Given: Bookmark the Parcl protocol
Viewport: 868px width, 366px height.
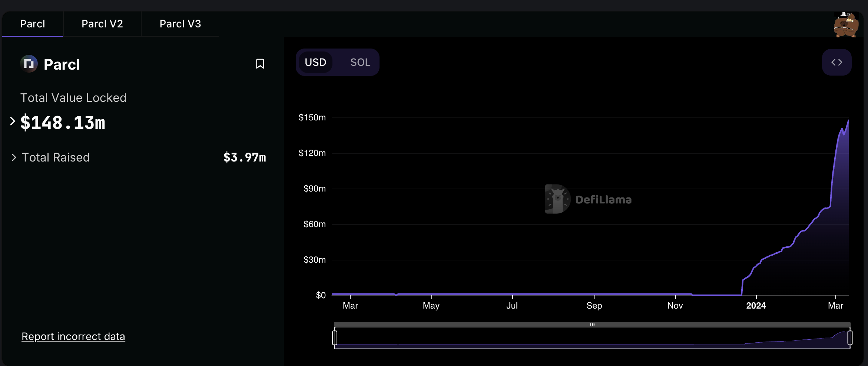Looking at the screenshot, I should coord(260,64).
